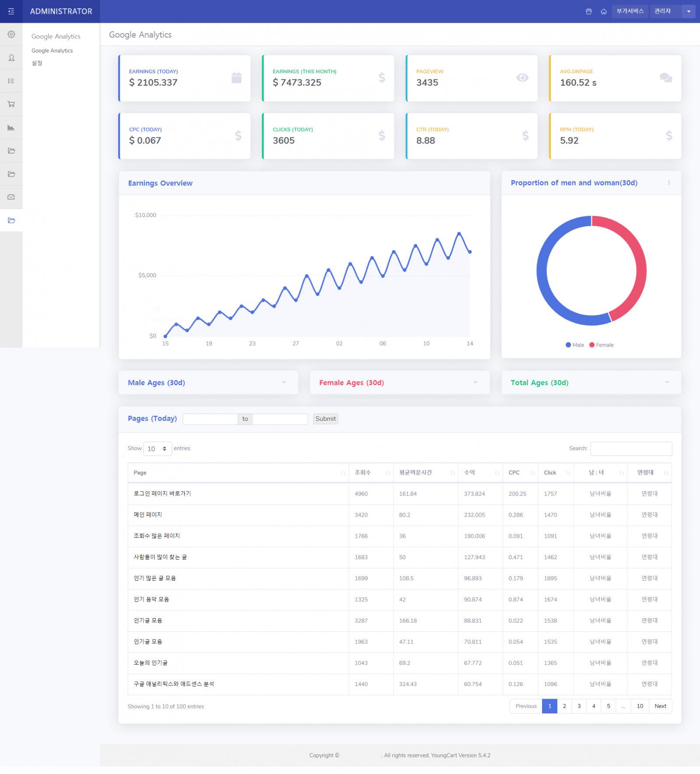This screenshot has width=700, height=774.
Task: Click the envelope mail sidebar icon
Action: 11,197
